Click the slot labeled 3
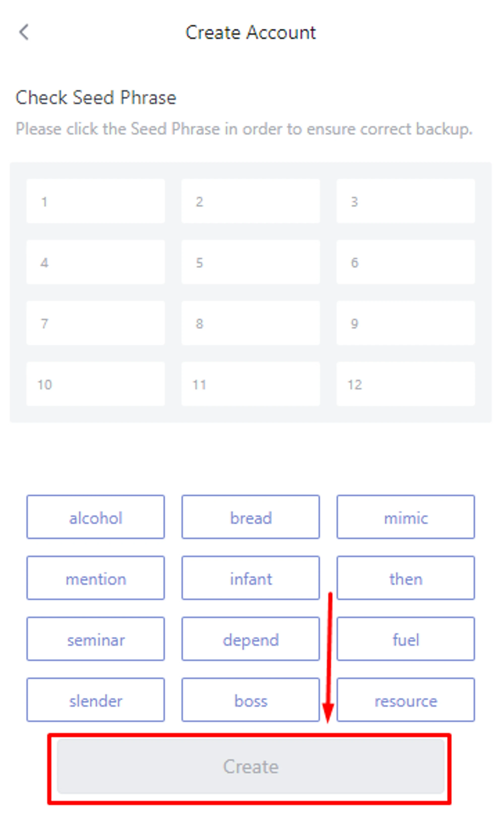The width and height of the screenshot is (504, 823). (x=405, y=201)
